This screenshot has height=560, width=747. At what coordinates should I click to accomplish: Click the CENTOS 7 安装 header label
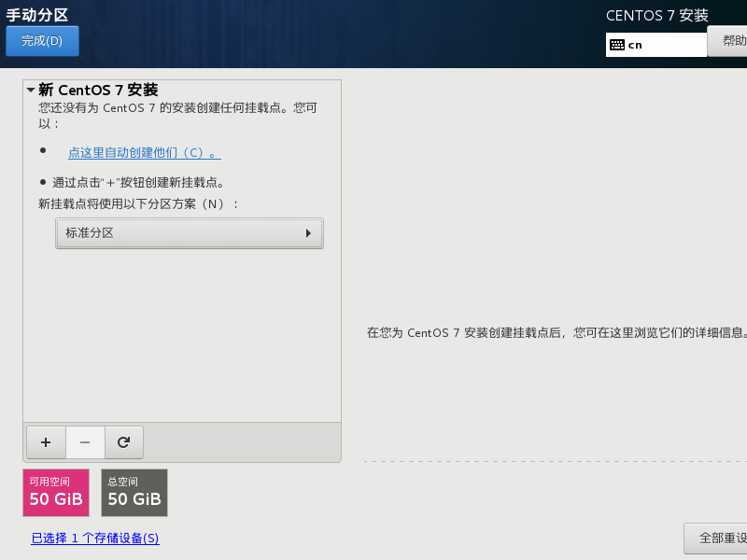[x=656, y=16]
